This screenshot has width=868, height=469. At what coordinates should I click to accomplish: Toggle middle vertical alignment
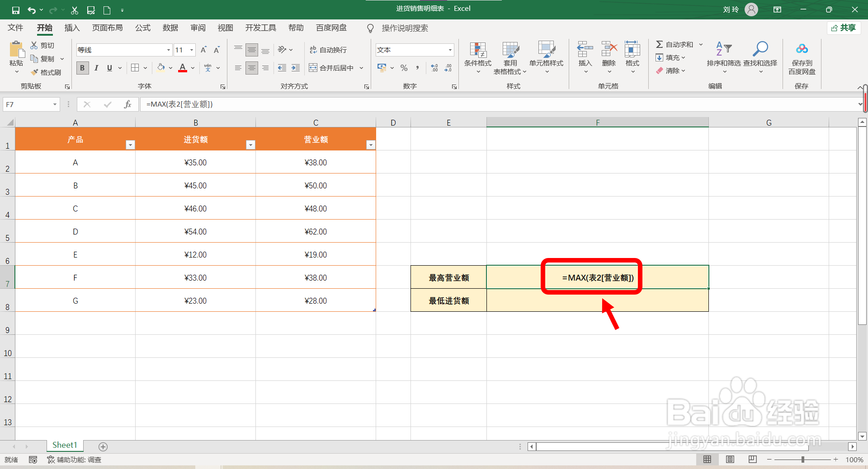[252, 50]
